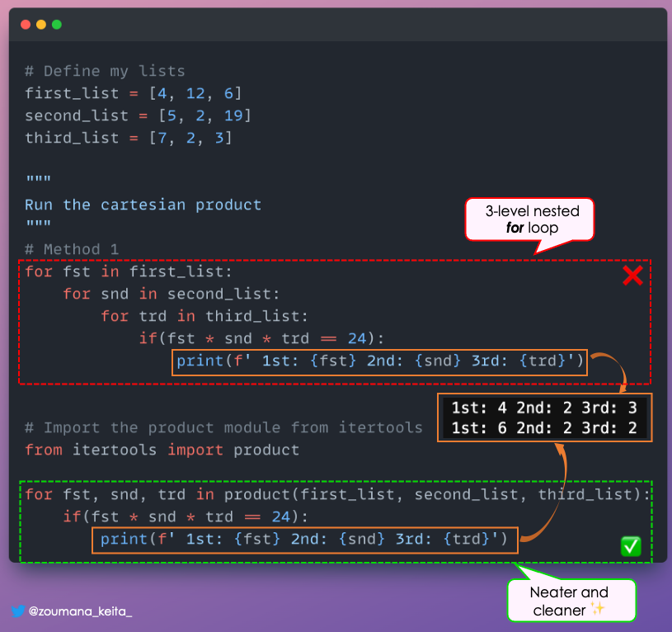Click the print statement in the product() loop

[304, 540]
